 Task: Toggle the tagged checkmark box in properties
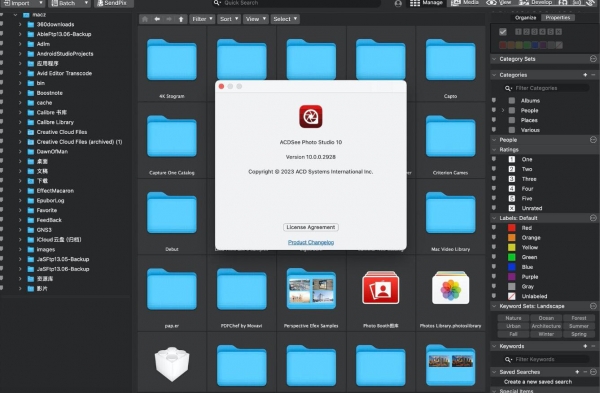click(503, 32)
